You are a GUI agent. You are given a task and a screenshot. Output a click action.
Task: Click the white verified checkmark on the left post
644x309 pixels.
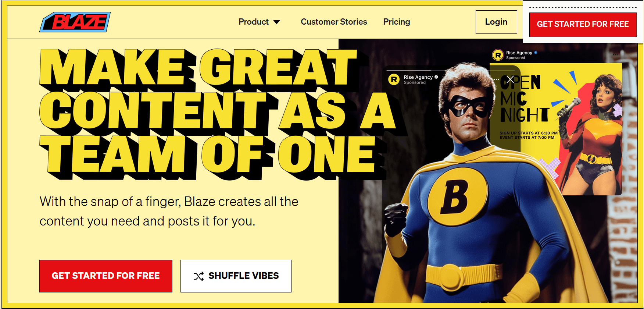tap(436, 78)
